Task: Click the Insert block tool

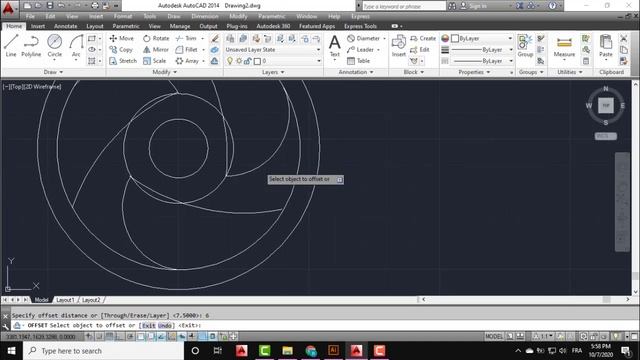Action: pyautogui.click(x=398, y=45)
